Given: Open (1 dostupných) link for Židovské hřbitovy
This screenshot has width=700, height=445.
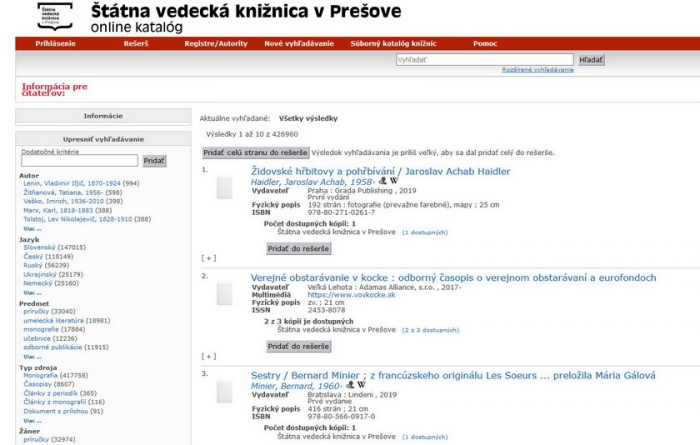Looking at the screenshot, I should click(x=425, y=233).
